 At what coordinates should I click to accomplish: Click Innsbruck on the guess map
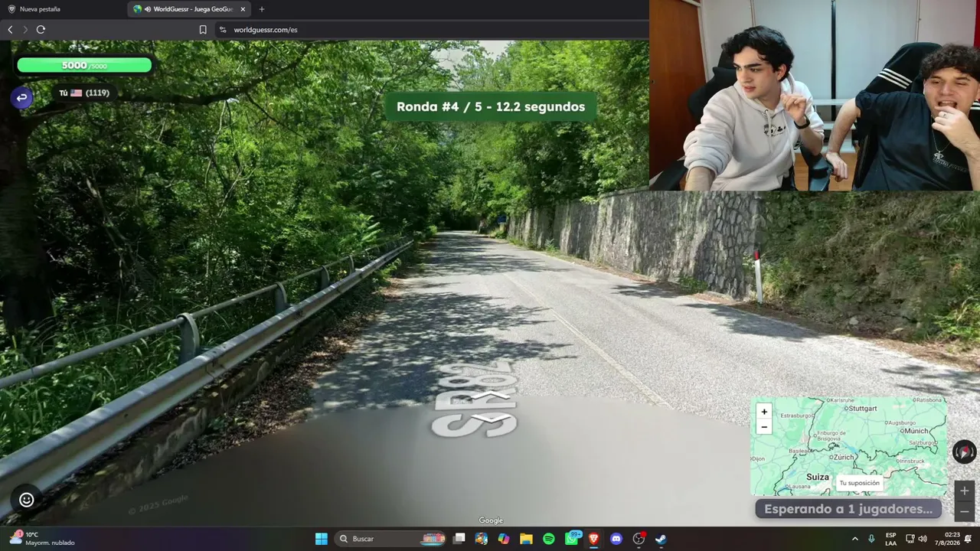912,461
